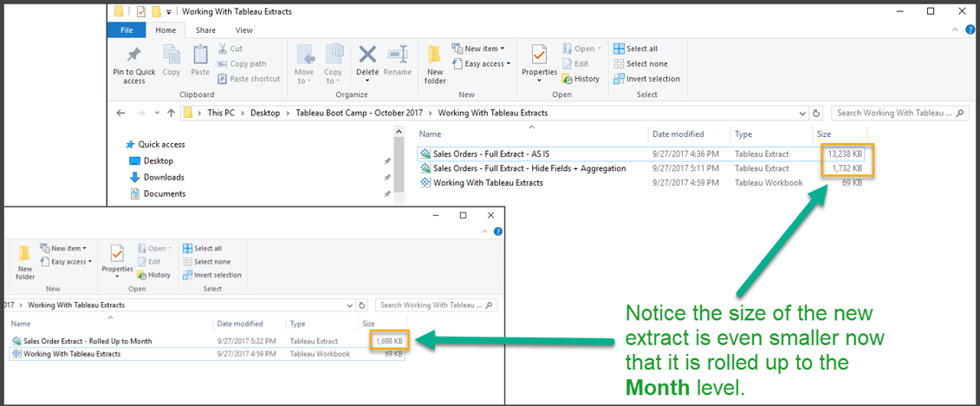Click the Rename icon in ribbon

[x=398, y=56]
